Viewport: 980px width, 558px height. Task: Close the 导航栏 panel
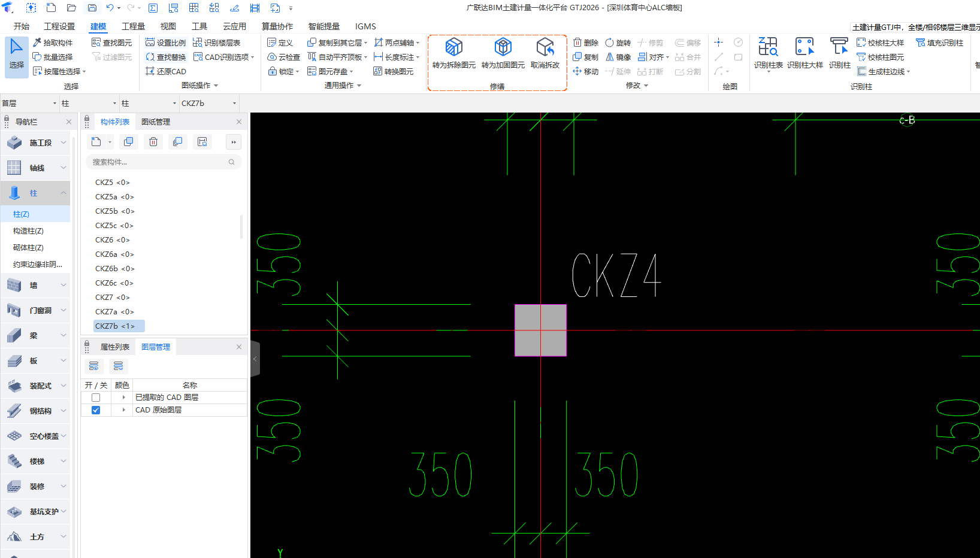tap(69, 122)
